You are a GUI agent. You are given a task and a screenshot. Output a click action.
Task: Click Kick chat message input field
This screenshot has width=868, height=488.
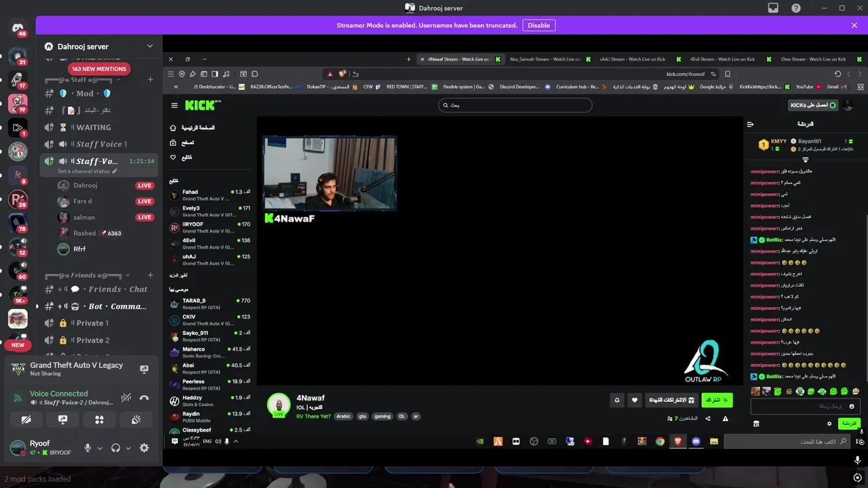[806, 406]
